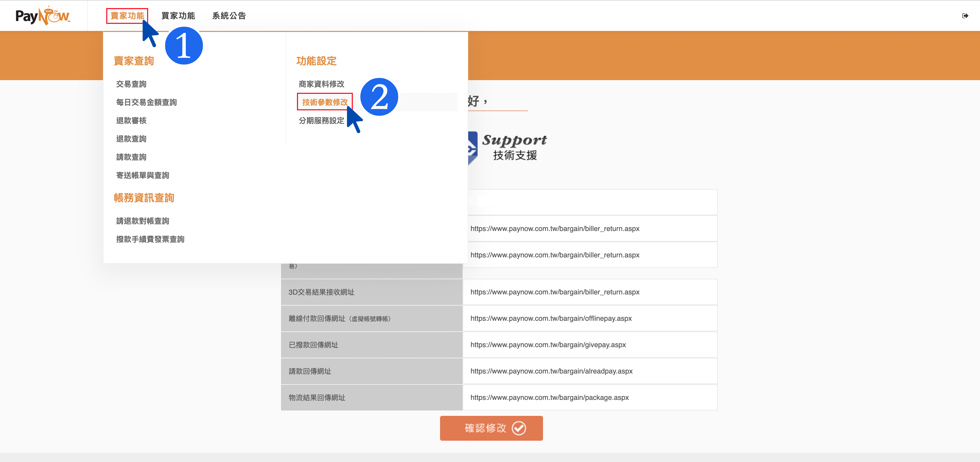Open 分期服務設定 menu entry
This screenshot has height=462, width=980.
tap(322, 120)
